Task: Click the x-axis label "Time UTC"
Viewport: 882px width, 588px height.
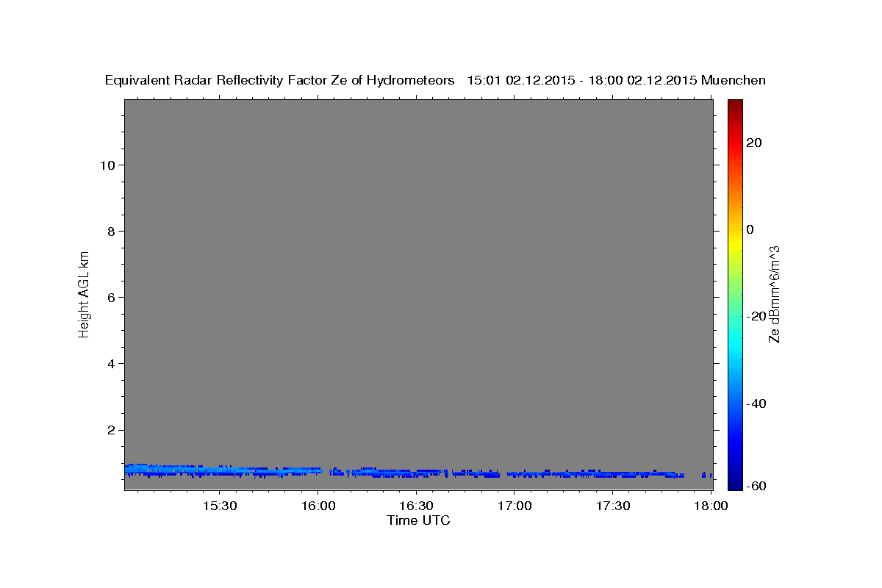Action: [418, 520]
